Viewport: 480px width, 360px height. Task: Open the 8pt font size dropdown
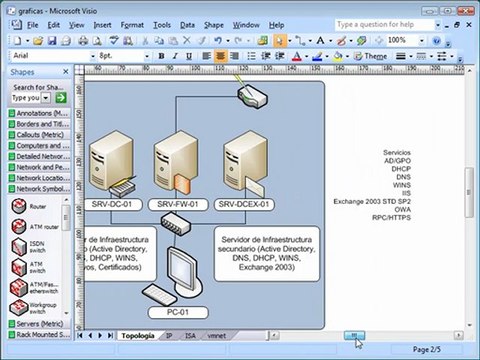pos(147,56)
